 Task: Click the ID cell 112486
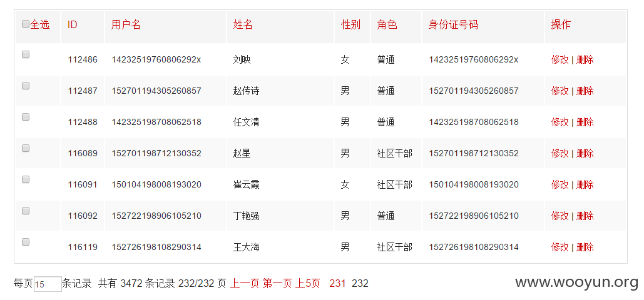83,59
